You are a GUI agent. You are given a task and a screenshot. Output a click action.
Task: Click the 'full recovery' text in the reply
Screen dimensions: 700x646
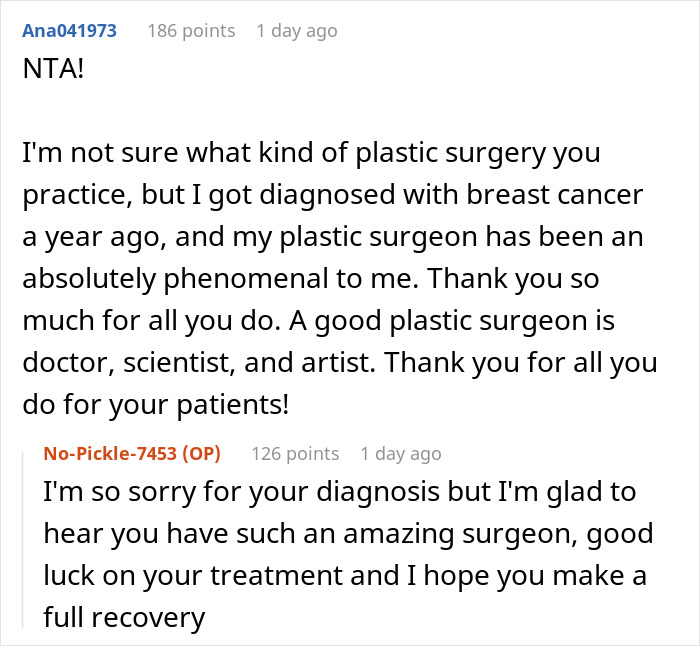[x=124, y=617]
